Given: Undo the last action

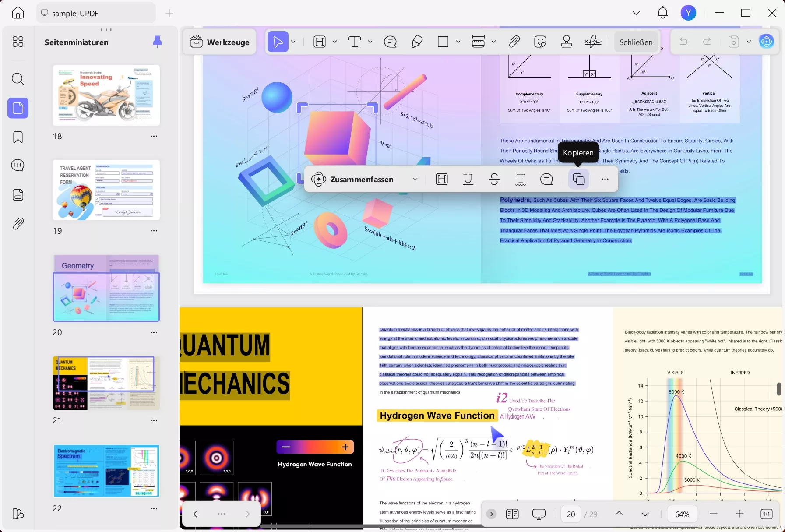Looking at the screenshot, I should (683, 42).
